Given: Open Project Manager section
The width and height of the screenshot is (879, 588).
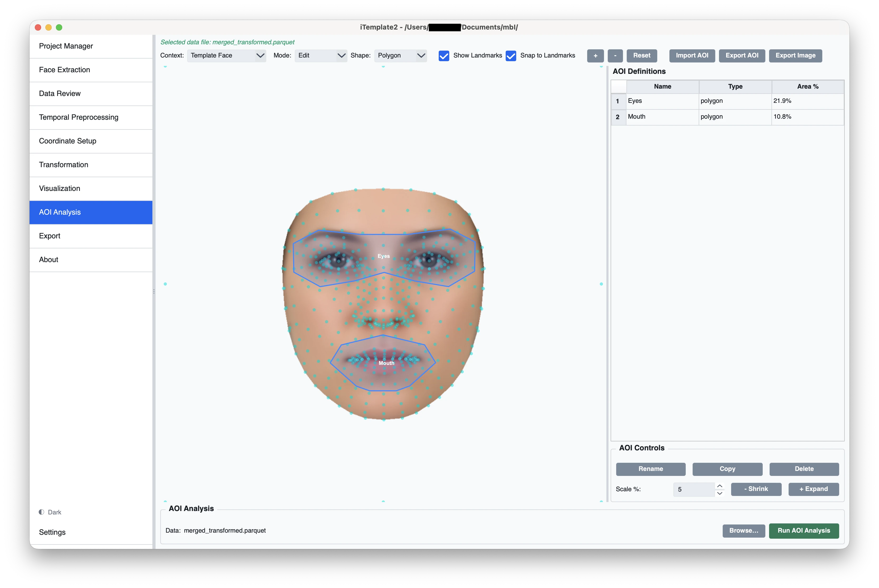Looking at the screenshot, I should pos(91,46).
